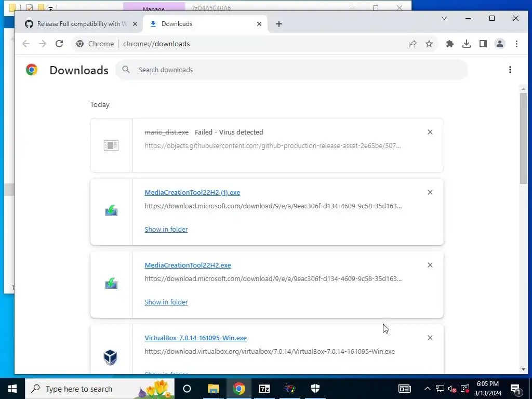The height and width of the screenshot is (399, 532).
Task: Open Chrome's three-dot main menu
Action: [x=516, y=44]
